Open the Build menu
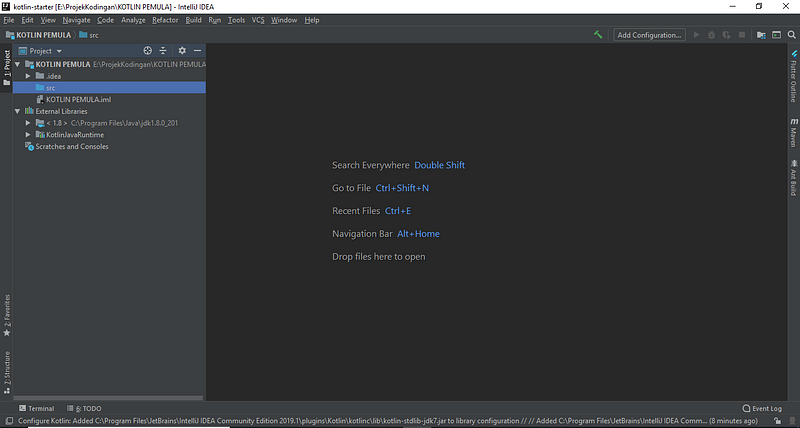 193,20
